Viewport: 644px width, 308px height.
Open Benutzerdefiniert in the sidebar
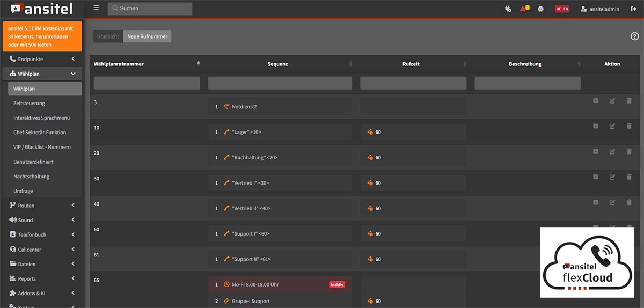point(45,162)
